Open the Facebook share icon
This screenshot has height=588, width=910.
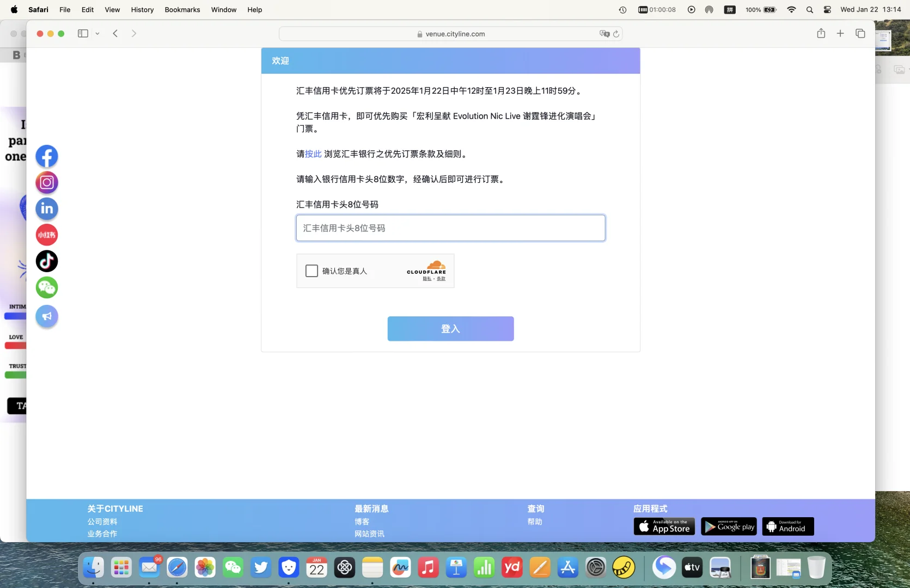tap(47, 156)
